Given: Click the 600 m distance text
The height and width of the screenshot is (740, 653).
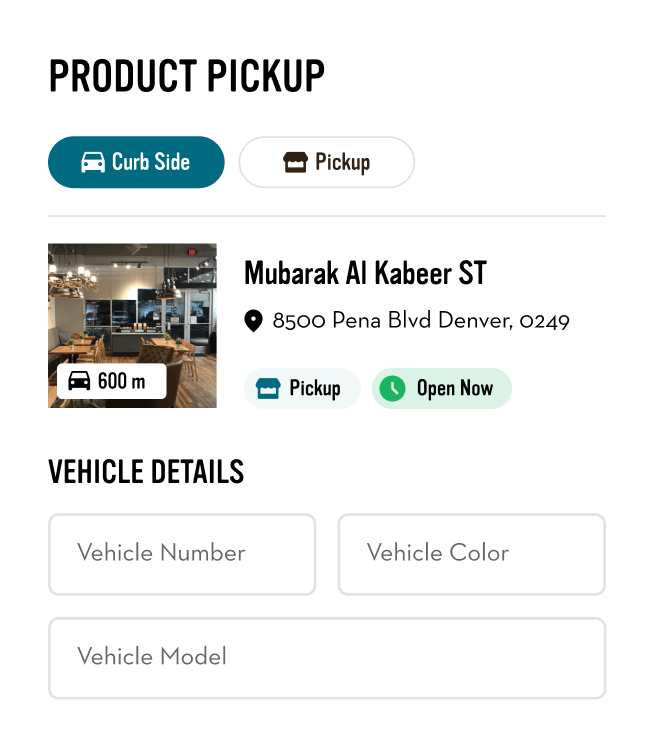Looking at the screenshot, I should click(122, 381).
